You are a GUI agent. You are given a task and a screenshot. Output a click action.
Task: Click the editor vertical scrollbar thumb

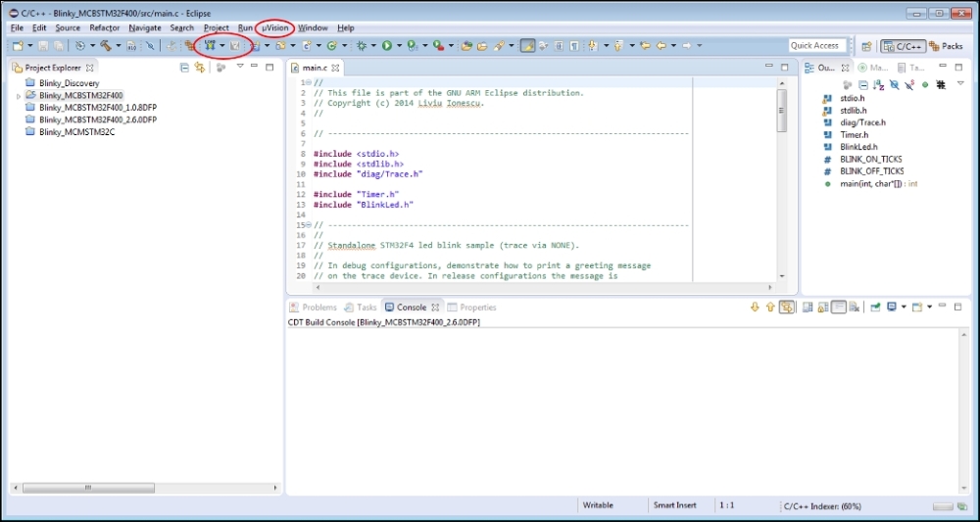pos(781,110)
